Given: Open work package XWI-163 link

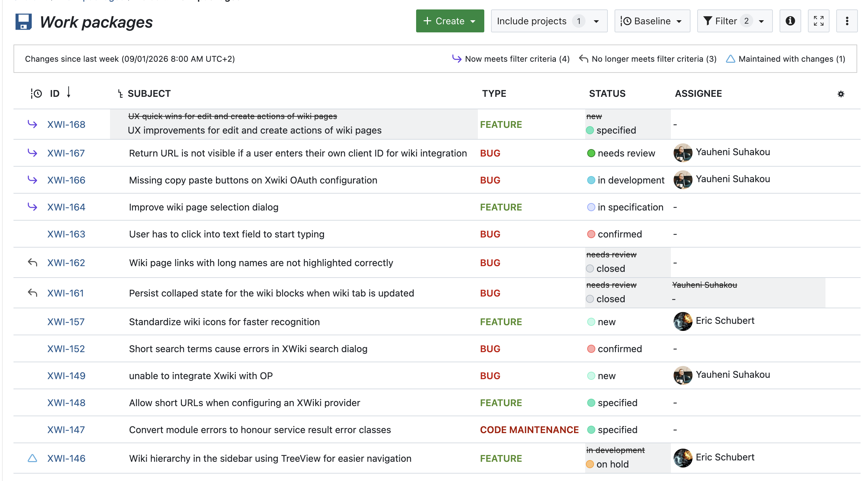Looking at the screenshot, I should 66,234.
